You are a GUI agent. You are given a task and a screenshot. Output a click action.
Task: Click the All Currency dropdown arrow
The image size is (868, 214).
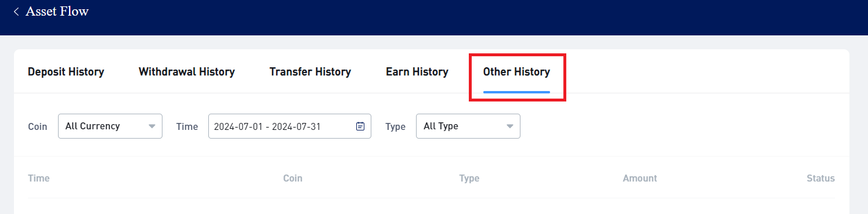click(x=152, y=126)
